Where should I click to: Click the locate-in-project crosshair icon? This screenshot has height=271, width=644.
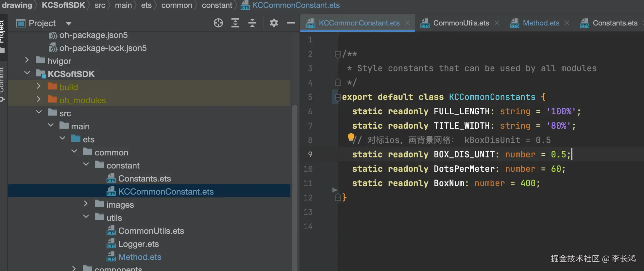[x=218, y=23]
